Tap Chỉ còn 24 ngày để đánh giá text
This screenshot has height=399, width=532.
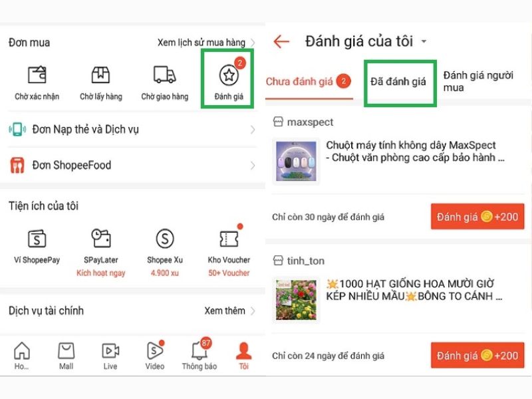(x=328, y=356)
